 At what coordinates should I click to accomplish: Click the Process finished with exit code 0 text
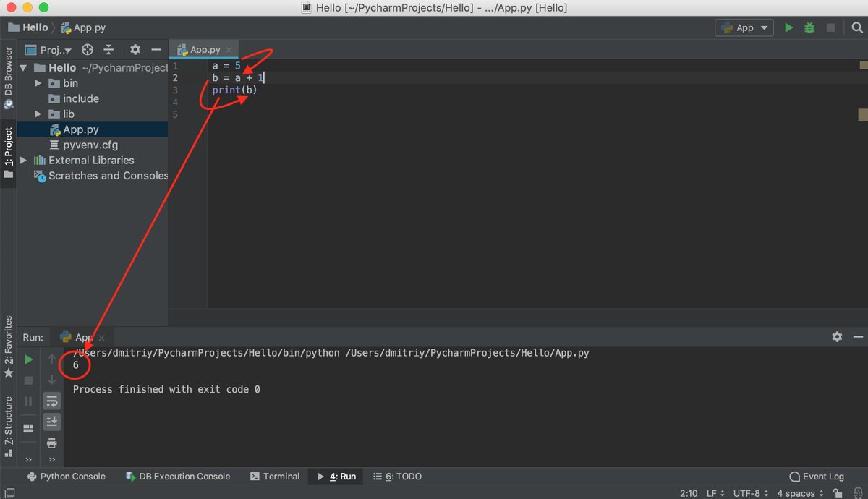point(166,389)
